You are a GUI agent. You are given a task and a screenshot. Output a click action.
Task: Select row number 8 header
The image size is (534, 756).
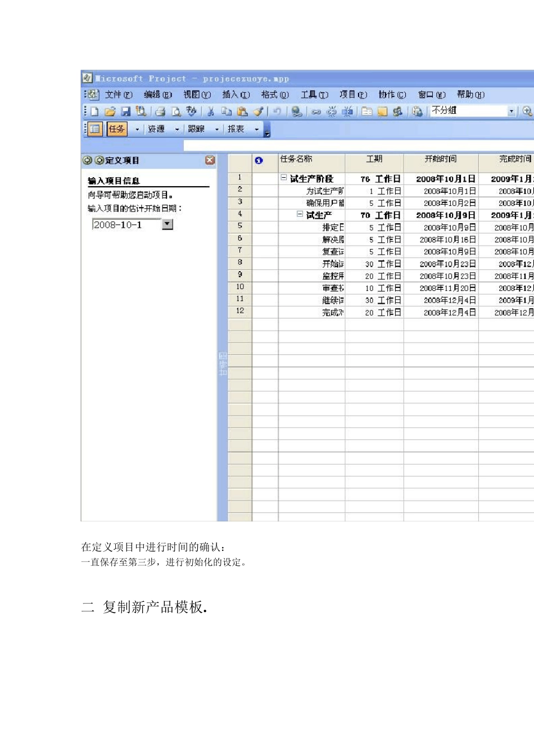tap(240, 263)
